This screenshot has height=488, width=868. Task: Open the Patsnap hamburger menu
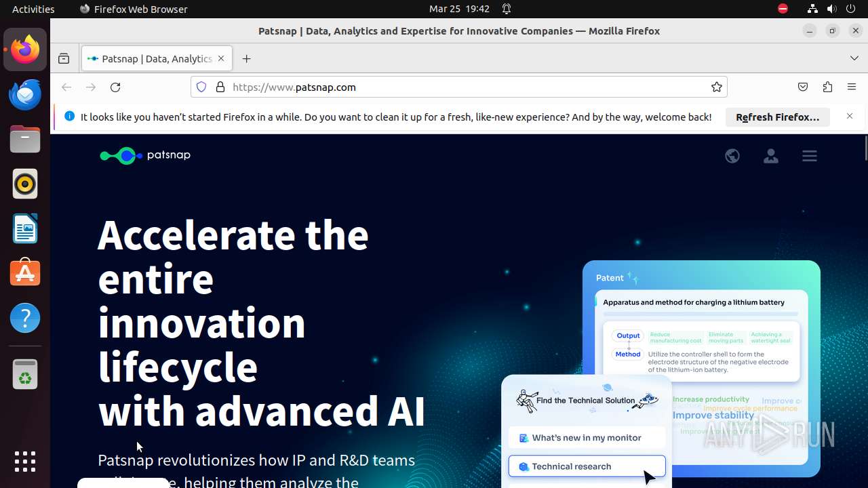[x=809, y=156]
